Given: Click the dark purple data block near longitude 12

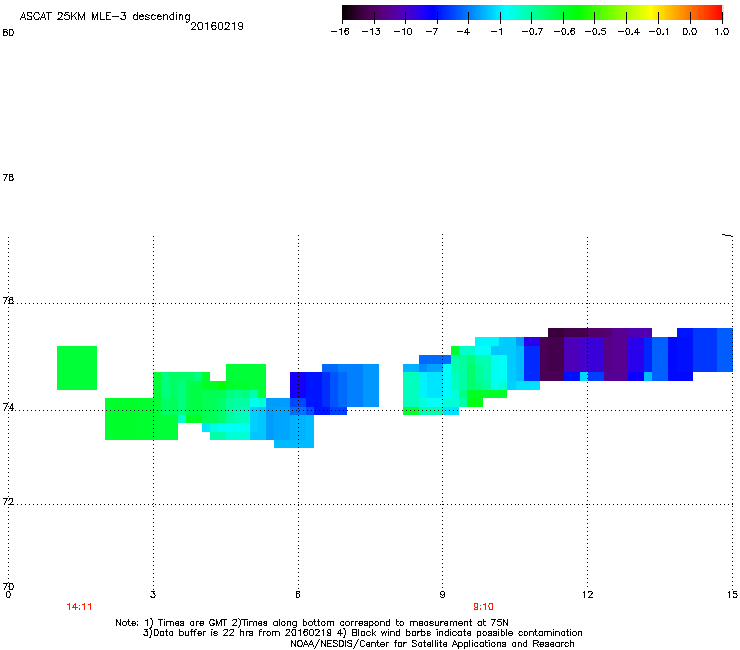Looking at the screenshot, I should click(x=596, y=355).
